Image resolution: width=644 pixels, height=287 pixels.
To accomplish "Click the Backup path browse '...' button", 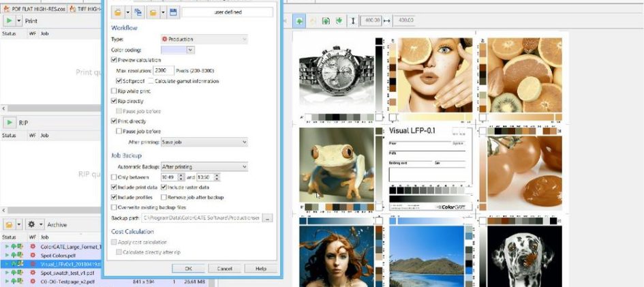I will (x=267, y=218).
